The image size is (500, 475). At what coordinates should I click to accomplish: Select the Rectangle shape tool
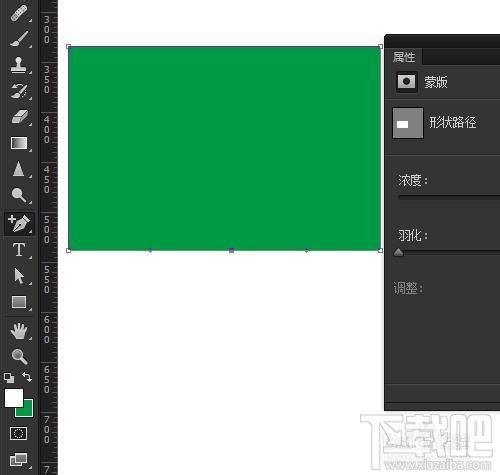[x=19, y=302]
